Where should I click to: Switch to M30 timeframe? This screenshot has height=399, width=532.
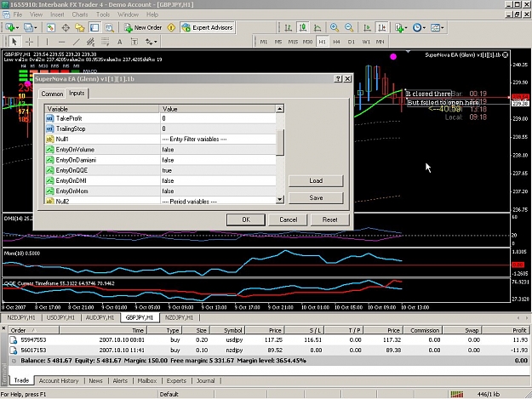coord(307,42)
